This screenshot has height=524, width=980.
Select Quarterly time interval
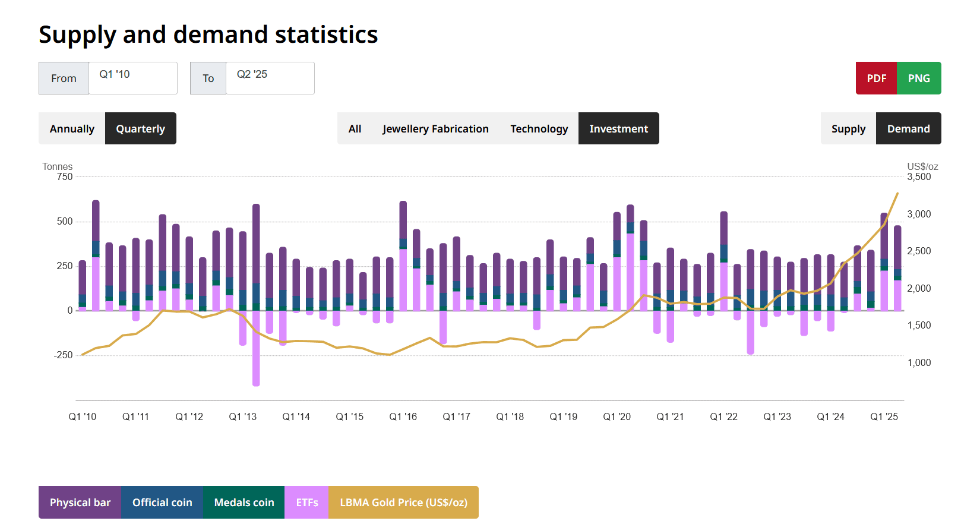tap(141, 129)
